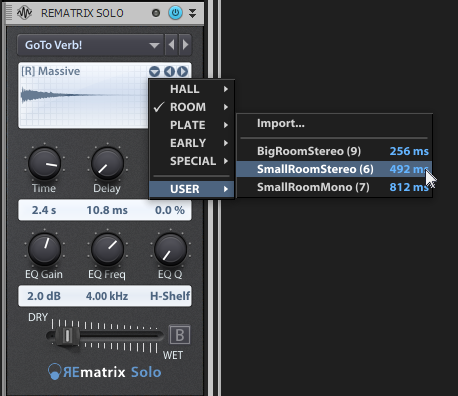The width and height of the screenshot is (458, 396).
Task: Open the USER submenu
Action: tap(192, 189)
